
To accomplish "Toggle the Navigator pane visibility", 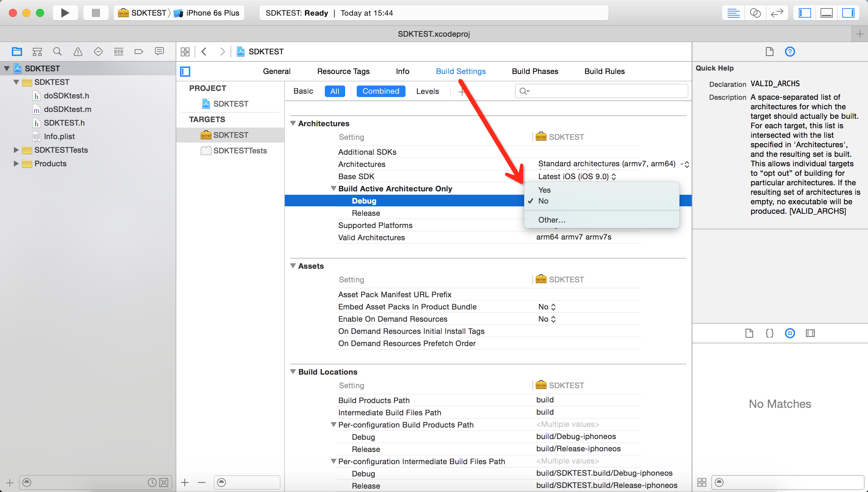I will point(805,13).
